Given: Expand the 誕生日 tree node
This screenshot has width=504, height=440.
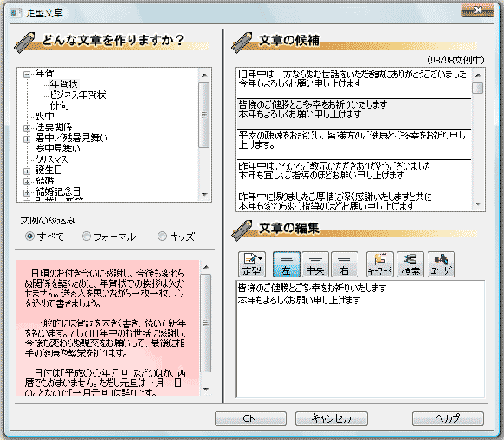Looking at the screenshot, I should click(27, 171).
